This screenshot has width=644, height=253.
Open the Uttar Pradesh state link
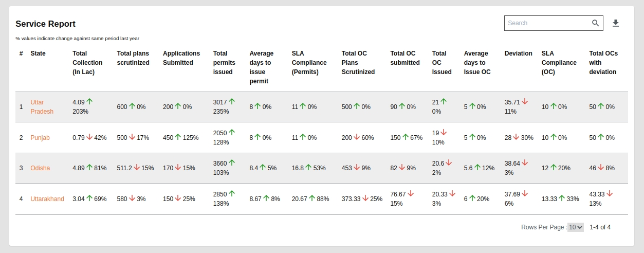(x=42, y=107)
